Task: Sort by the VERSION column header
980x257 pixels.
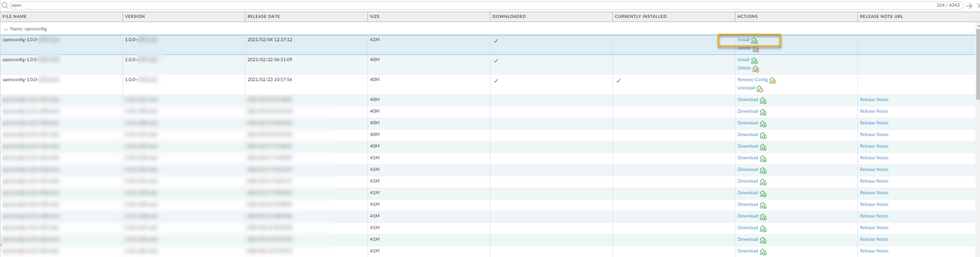Action: (184, 17)
